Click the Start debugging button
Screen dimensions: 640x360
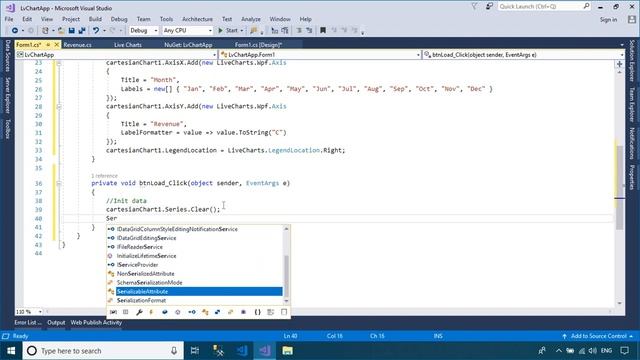(228, 31)
